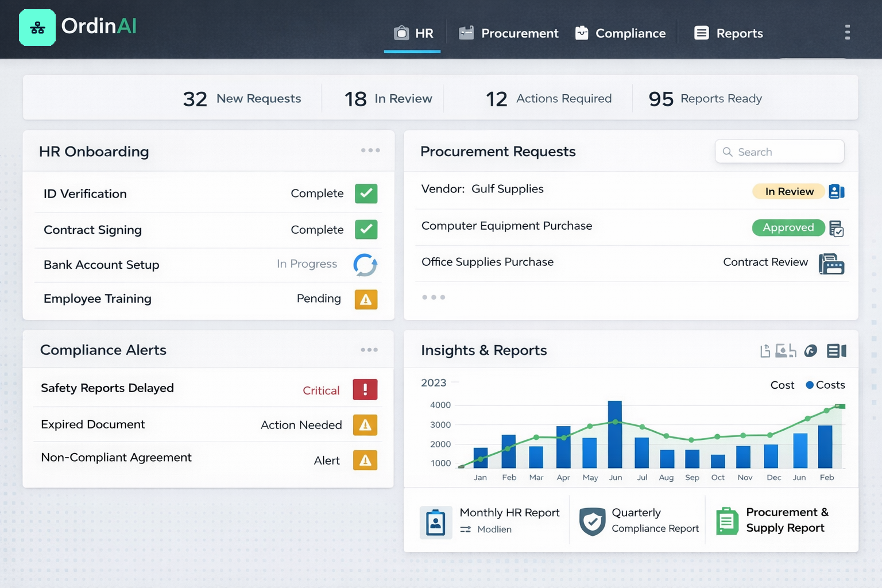Image resolution: width=882 pixels, height=588 pixels.
Task: Click the green checkmark for ID Verification
Action: (366, 194)
